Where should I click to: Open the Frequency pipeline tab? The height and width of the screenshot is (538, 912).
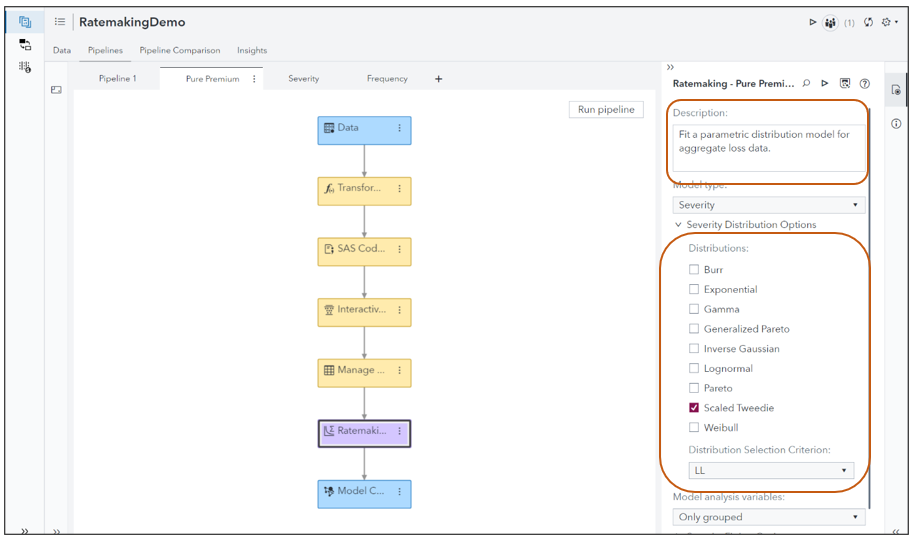pos(387,79)
